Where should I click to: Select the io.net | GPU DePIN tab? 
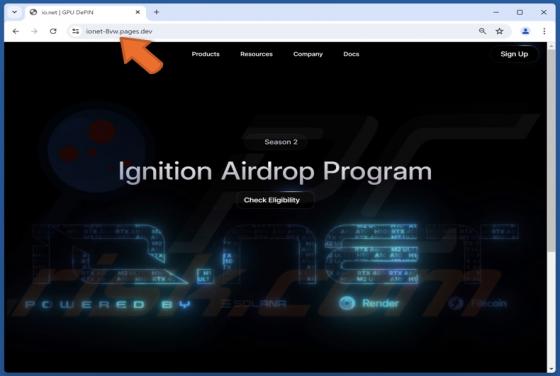pyautogui.click(x=85, y=12)
